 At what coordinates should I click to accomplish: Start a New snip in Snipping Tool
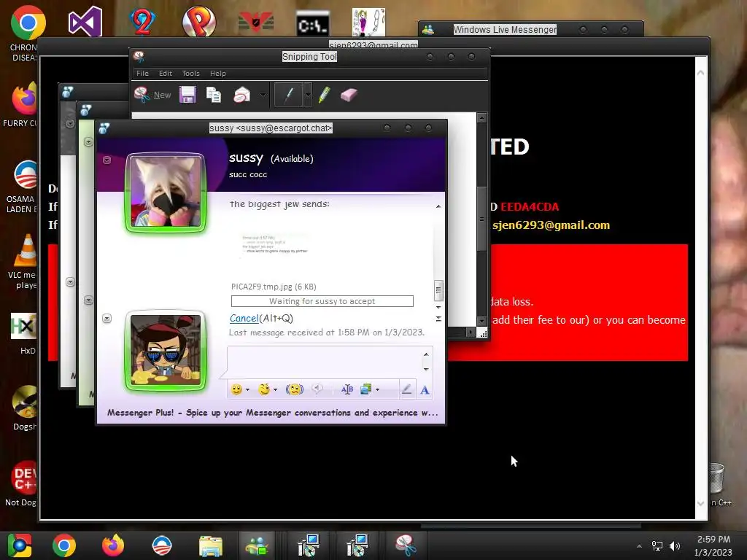(x=152, y=95)
